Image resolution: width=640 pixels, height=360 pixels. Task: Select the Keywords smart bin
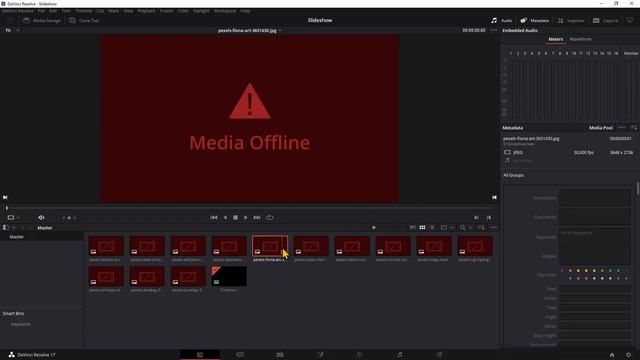[x=21, y=324]
